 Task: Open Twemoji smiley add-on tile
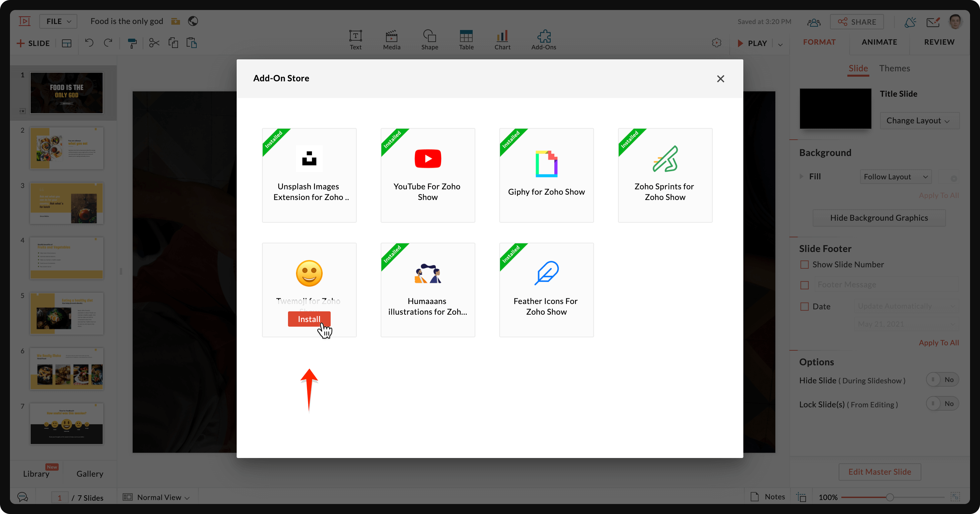(x=309, y=274)
